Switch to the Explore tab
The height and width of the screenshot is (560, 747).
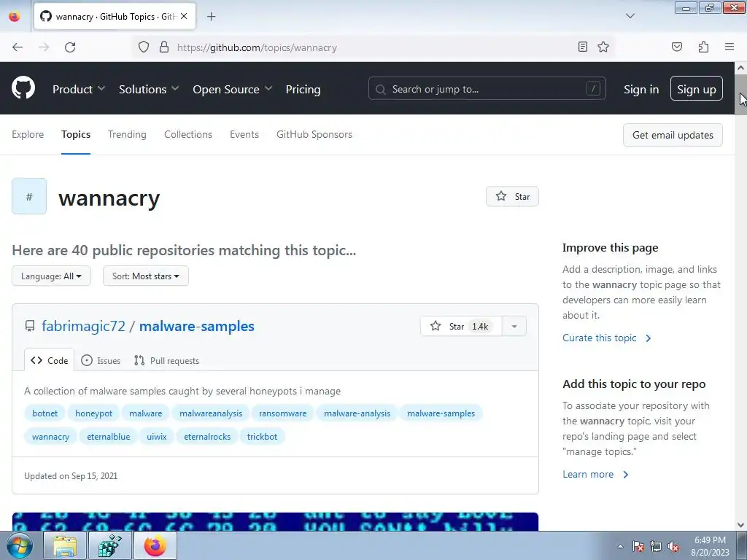[28, 134]
